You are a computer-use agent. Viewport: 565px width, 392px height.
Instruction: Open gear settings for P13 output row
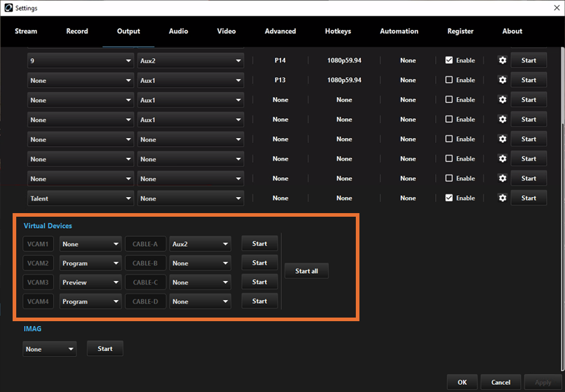click(502, 80)
